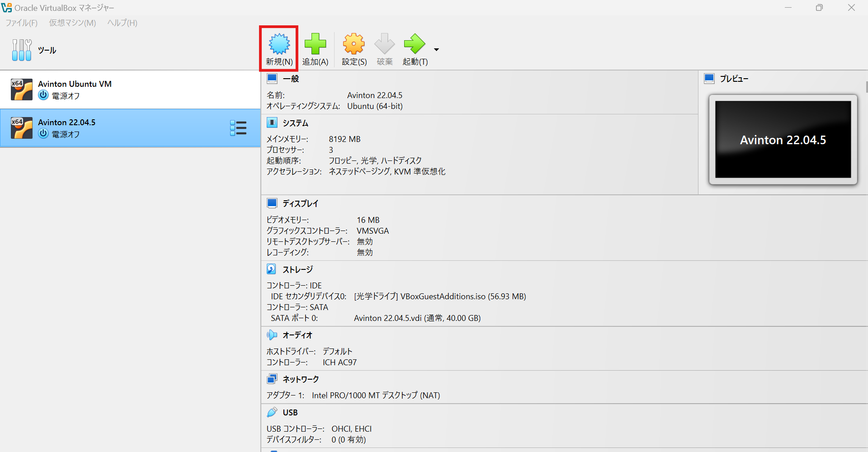Open Avinton 22.04.5's list menu icon
This screenshot has width=868, height=452.
(238, 128)
